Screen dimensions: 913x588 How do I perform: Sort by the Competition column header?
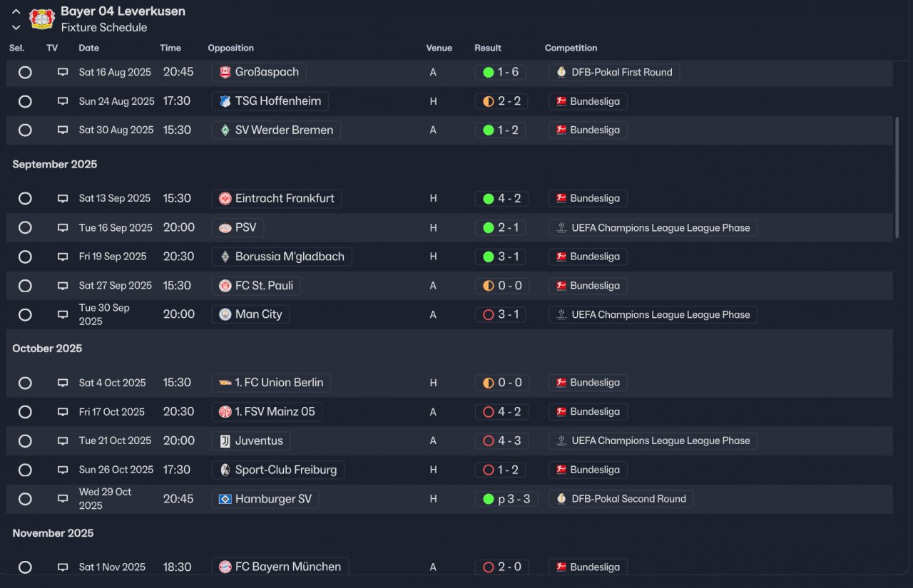[x=571, y=48]
